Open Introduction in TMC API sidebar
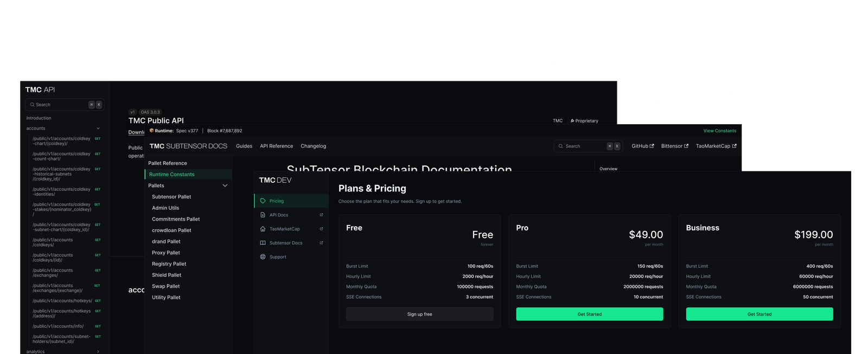 39,118
